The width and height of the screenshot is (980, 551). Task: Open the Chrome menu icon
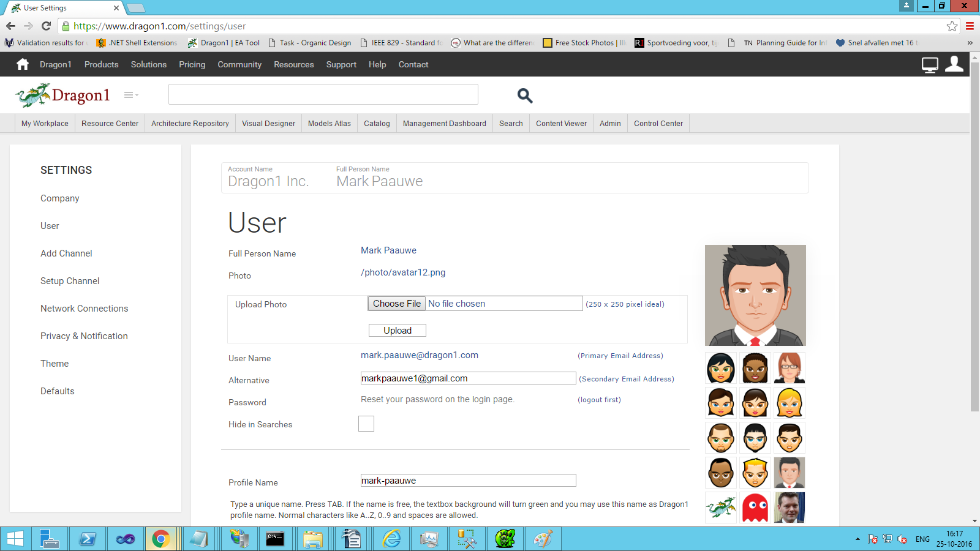tap(970, 26)
